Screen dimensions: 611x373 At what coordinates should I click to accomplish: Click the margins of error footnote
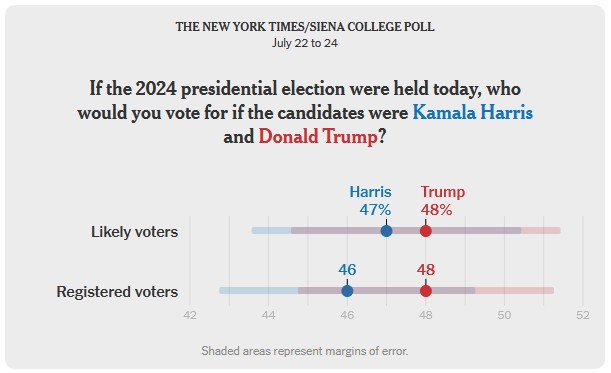pos(305,351)
